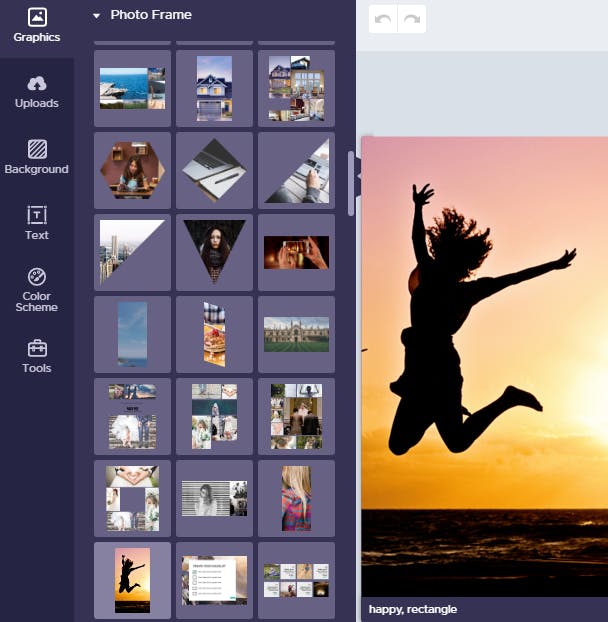Click the large sunset silhouette preview image
Image resolution: width=608 pixels, height=622 pixels.
click(x=485, y=367)
